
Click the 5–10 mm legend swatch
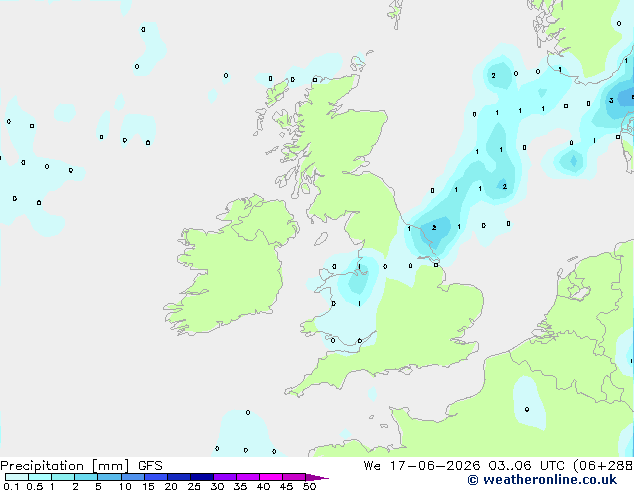tap(109, 477)
